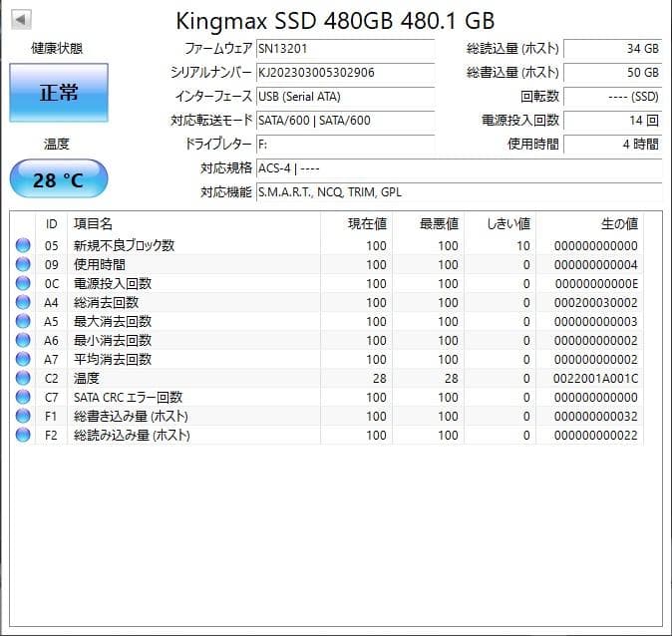The image size is (672, 636).
Task: Click the serial number field KJ202303005302906
Action: [345, 73]
